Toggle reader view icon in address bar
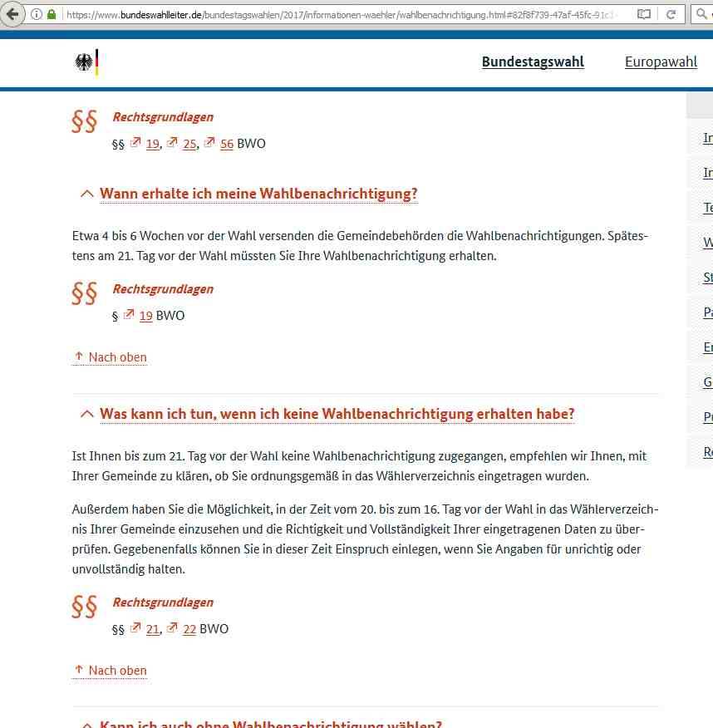Viewport: 713px width, 728px height. pos(643,14)
